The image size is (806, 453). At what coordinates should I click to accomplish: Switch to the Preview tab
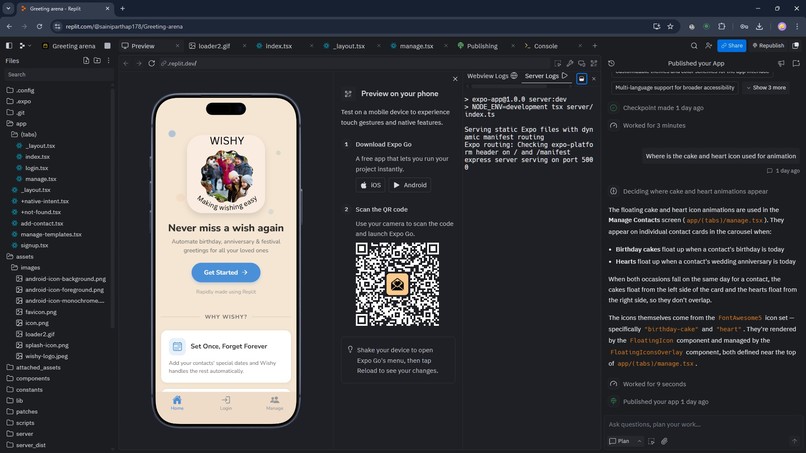(x=143, y=46)
